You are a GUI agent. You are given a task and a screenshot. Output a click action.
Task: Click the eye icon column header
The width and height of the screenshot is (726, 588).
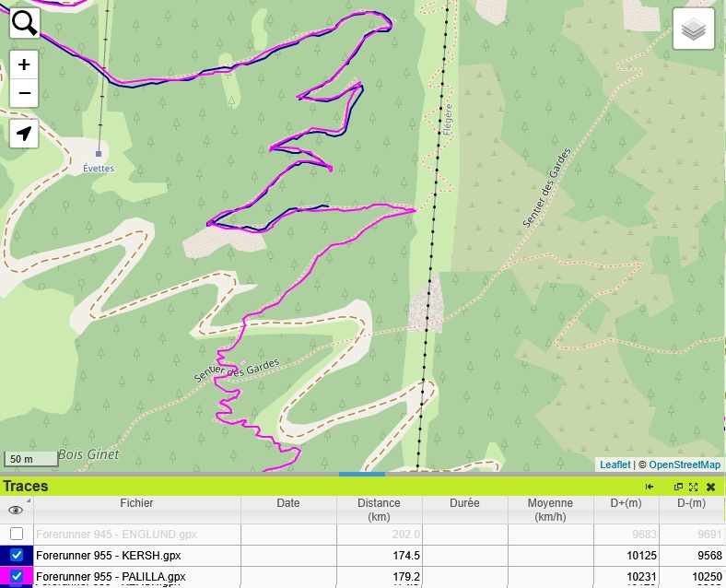[x=16, y=510]
